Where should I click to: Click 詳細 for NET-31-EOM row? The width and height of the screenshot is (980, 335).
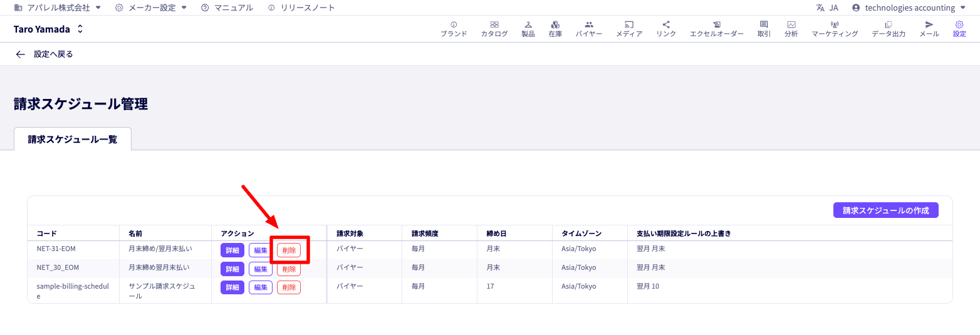coord(232,250)
